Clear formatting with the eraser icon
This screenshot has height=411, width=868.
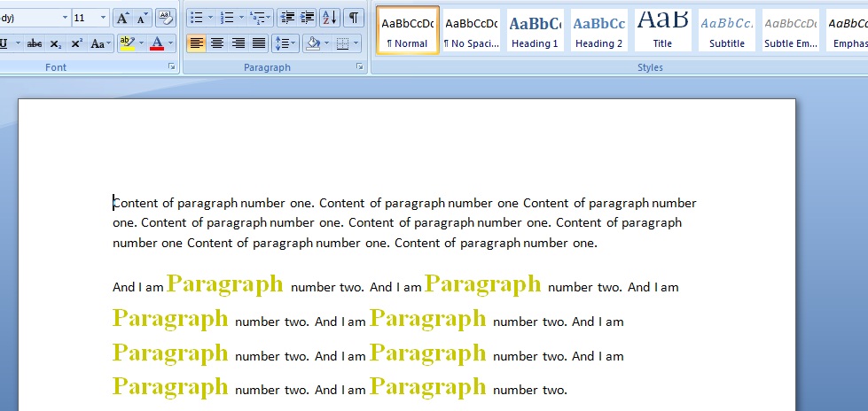tap(166, 19)
